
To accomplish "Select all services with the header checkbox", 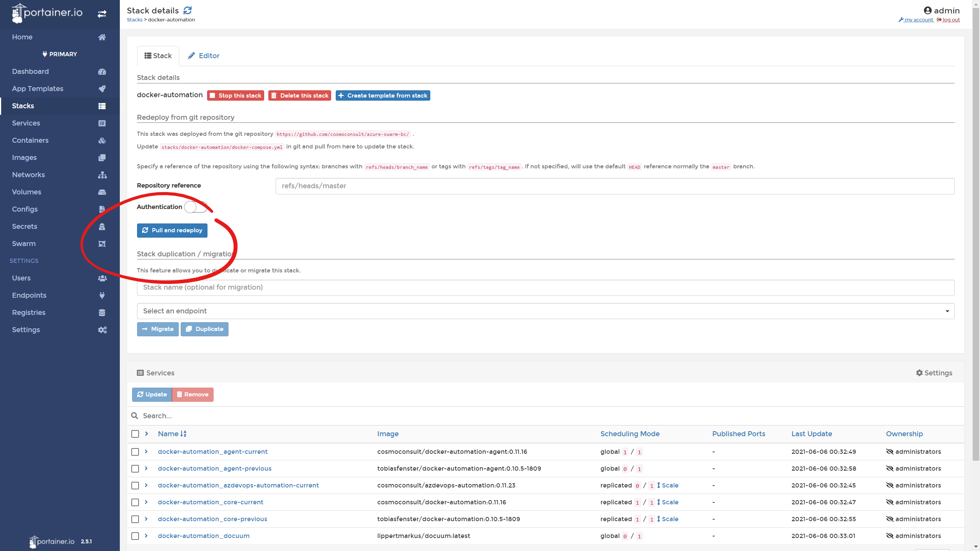I will point(135,434).
